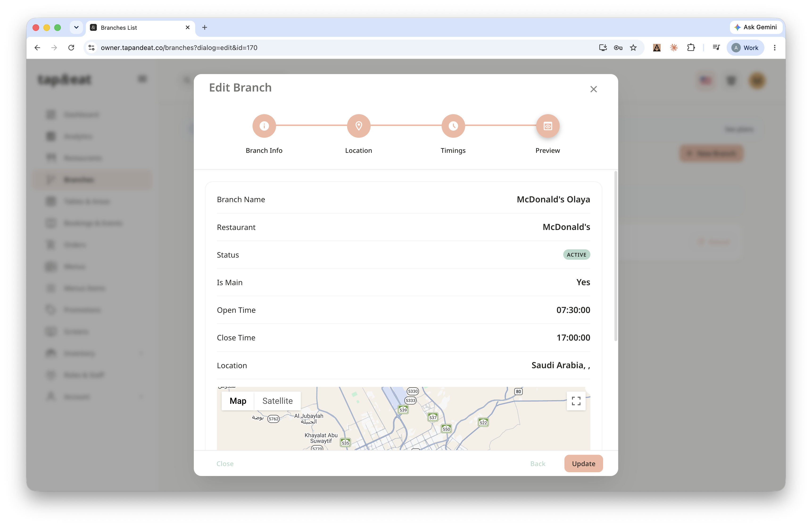Open the Extensions puzzle icon
This screenshot has height=526, width=812.
[x=691, y=48]
